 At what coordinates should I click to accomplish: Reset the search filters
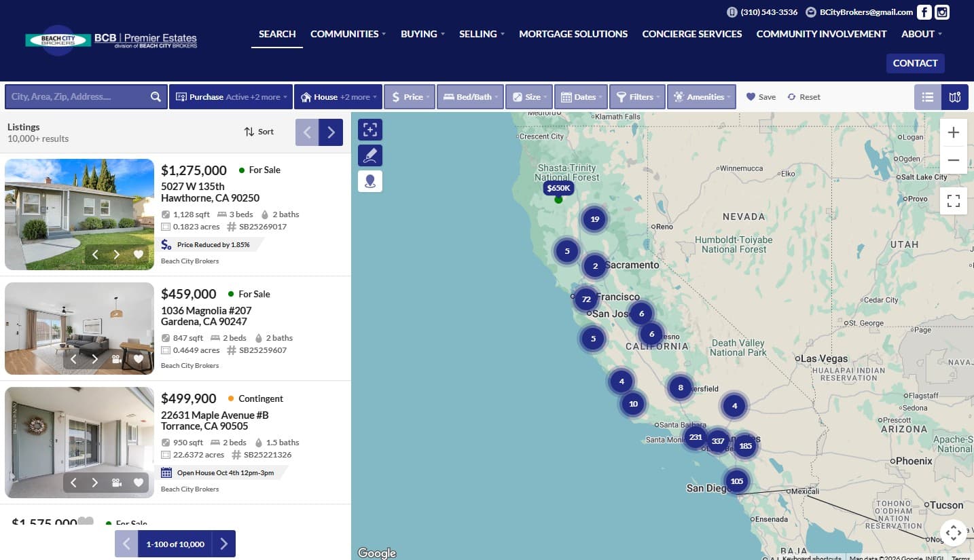click(804, 97)
